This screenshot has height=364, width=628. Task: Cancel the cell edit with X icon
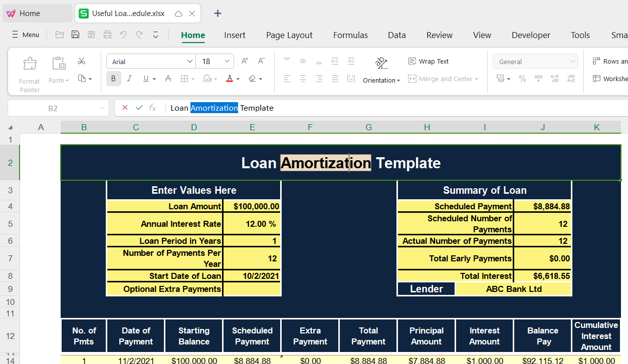125,108
